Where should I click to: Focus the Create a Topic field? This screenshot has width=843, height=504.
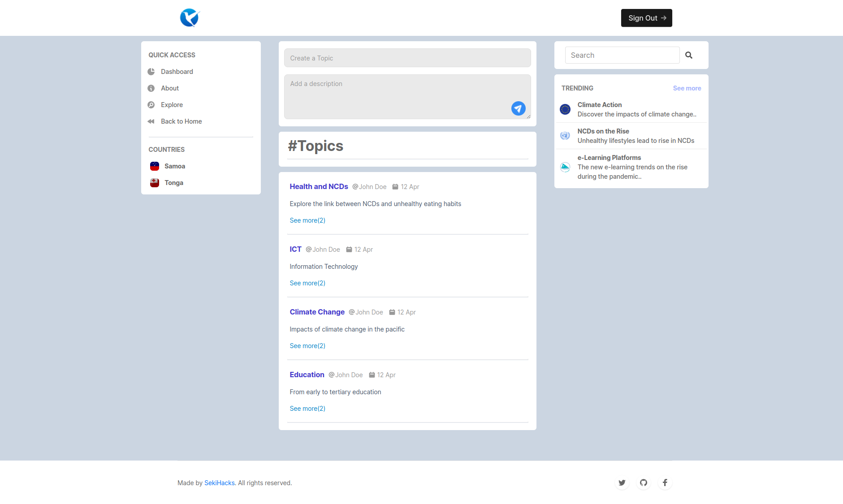[407, 58]
